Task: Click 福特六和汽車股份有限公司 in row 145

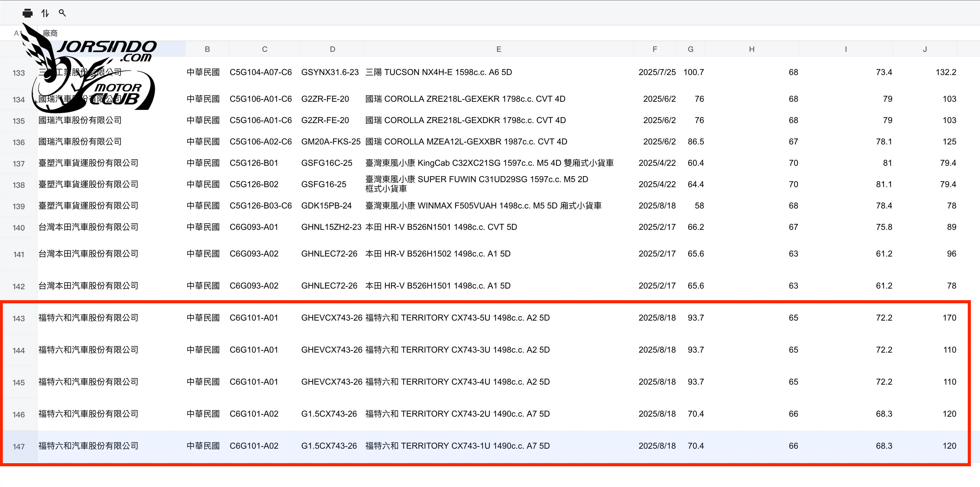Action: [88, 381]
